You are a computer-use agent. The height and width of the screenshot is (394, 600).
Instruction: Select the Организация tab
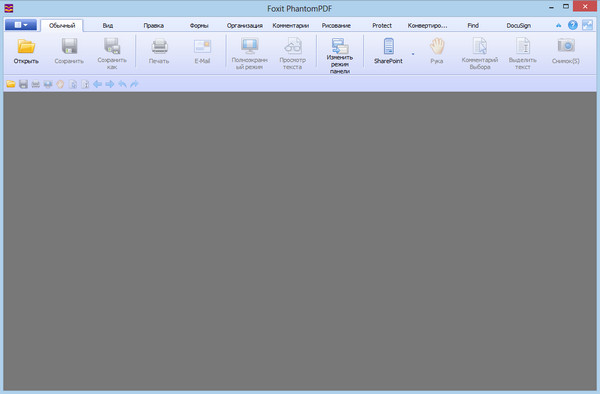245,26
